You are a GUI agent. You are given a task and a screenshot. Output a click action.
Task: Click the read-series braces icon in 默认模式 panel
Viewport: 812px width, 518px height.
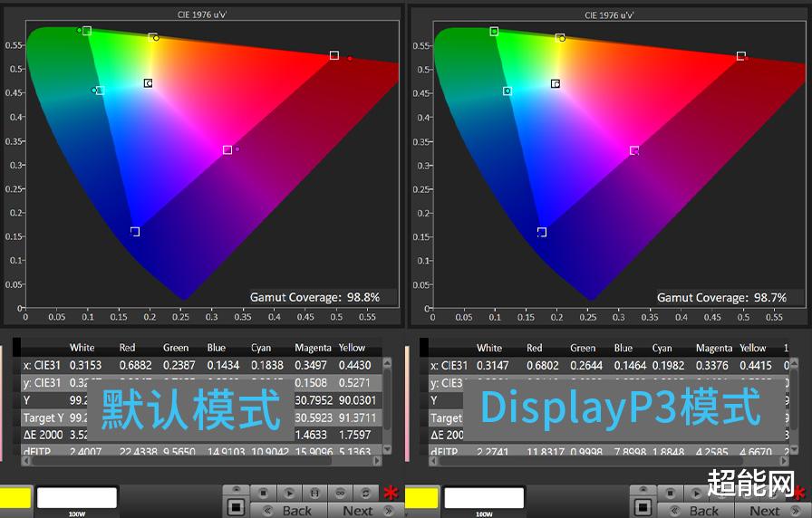(314, 494)
